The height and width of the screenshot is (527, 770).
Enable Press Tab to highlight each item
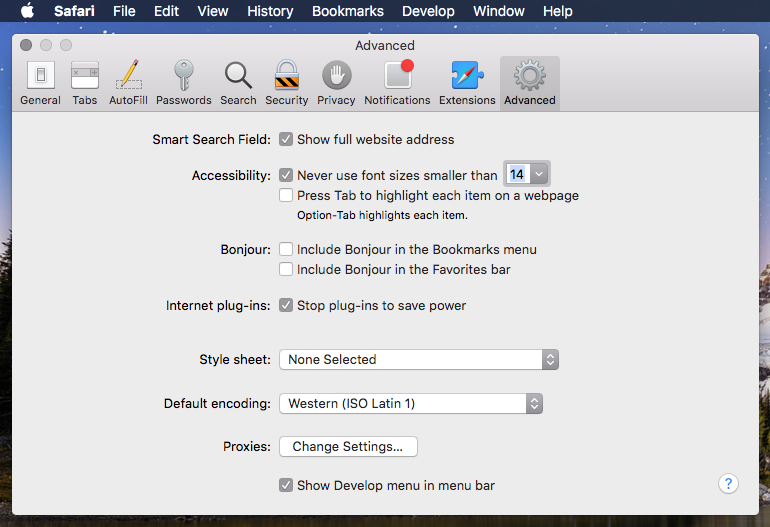pos(286,195)
